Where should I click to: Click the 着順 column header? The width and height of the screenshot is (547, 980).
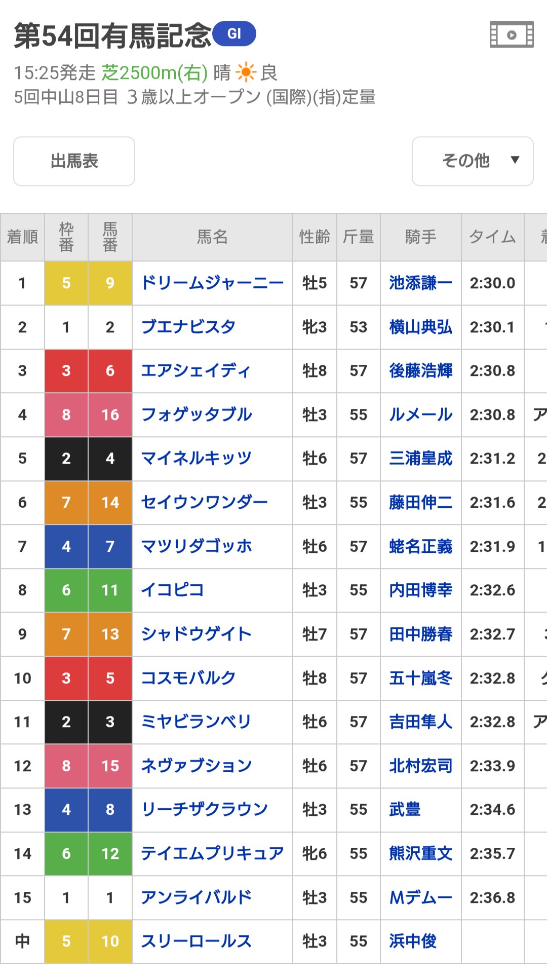click(22, 237)
